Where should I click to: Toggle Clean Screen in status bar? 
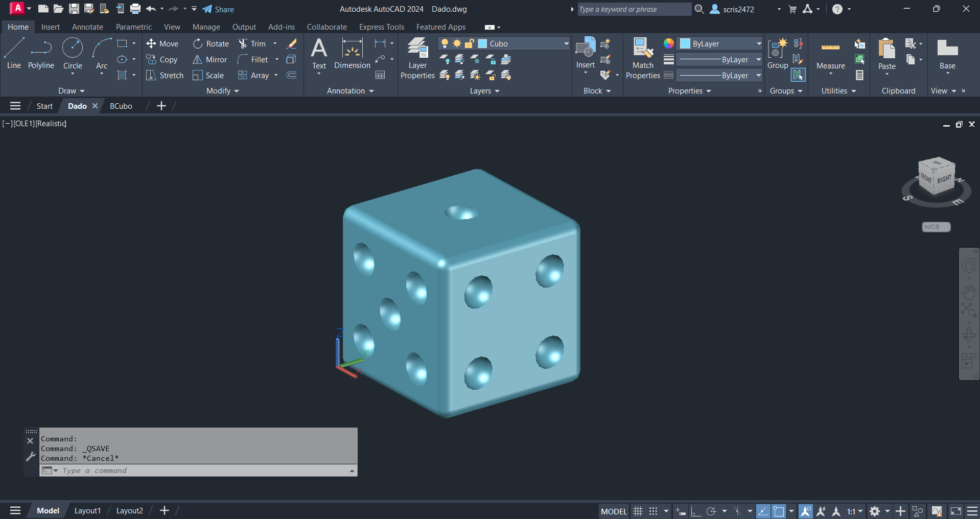pyautogui.click(x=955, y=511)
